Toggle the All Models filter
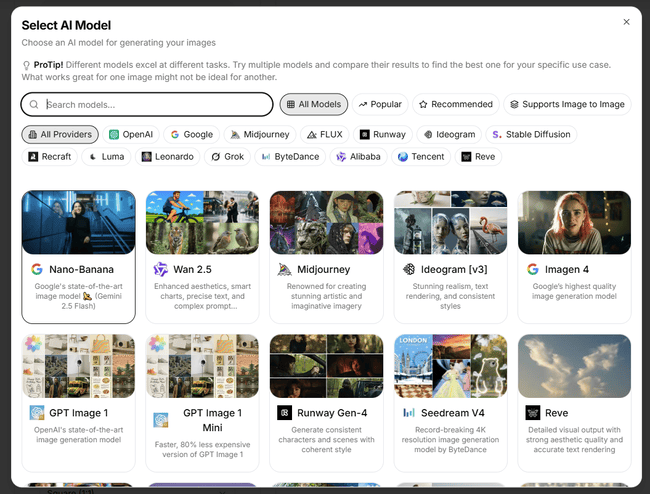 coord(313,104)
